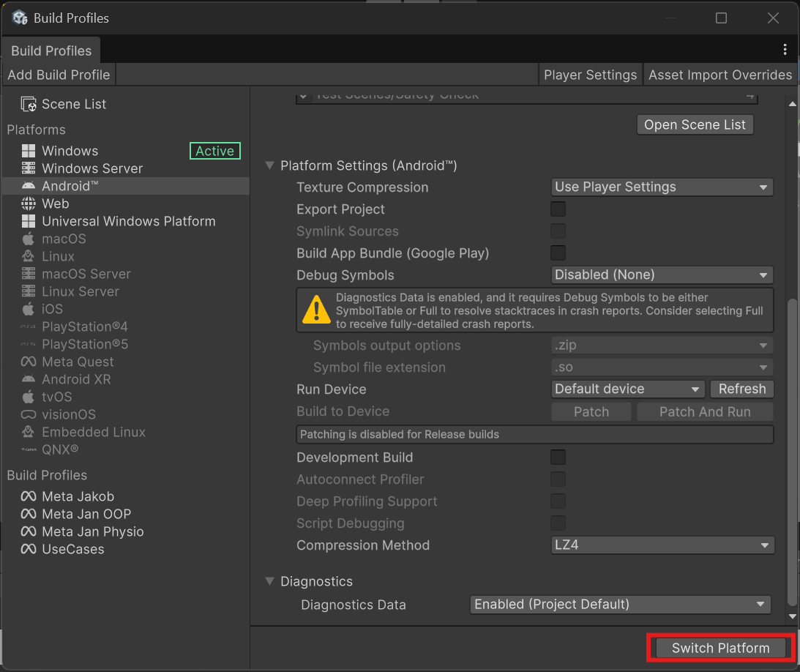The width and height of the screenshot is (800, 672).
Task: Click the PlayStation®4 logo icon
Action: (29, 326)
